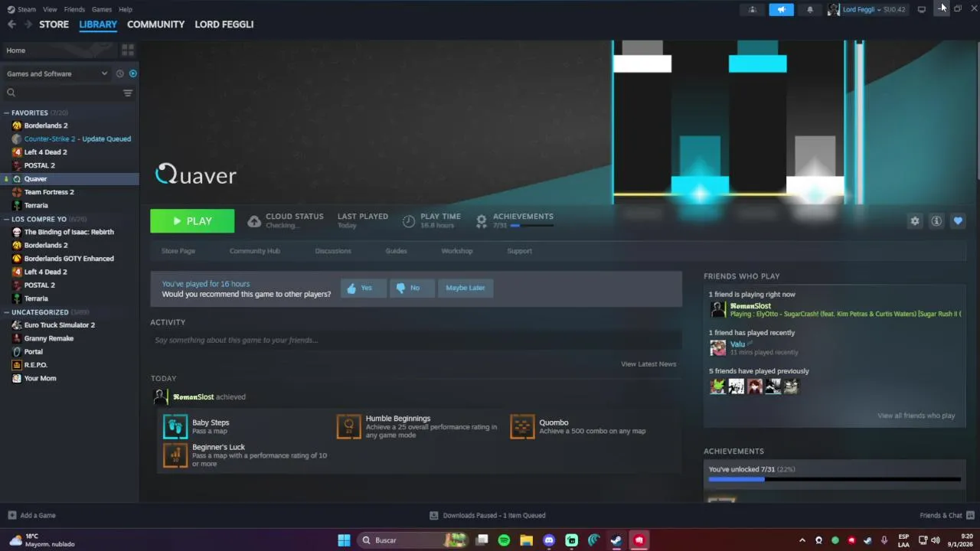Open Discord from the Windows taskbar
The image size is (980, 551).
[549, 540]
